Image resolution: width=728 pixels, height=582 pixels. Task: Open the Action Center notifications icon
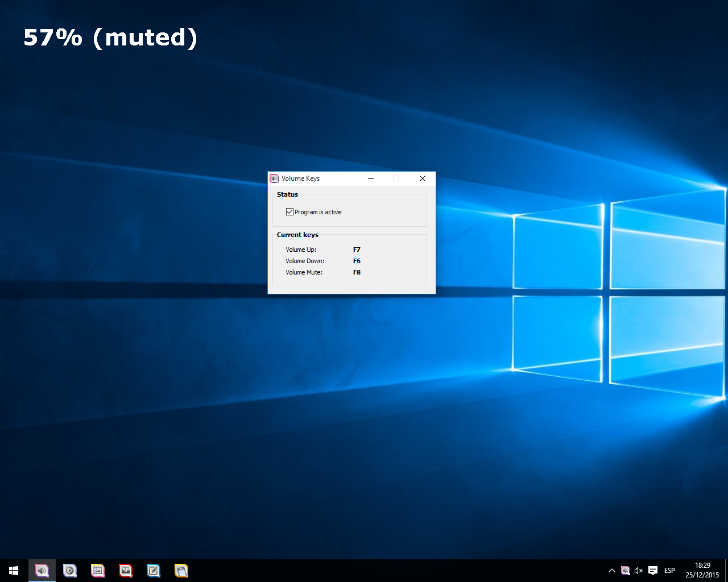pos(653,571)
